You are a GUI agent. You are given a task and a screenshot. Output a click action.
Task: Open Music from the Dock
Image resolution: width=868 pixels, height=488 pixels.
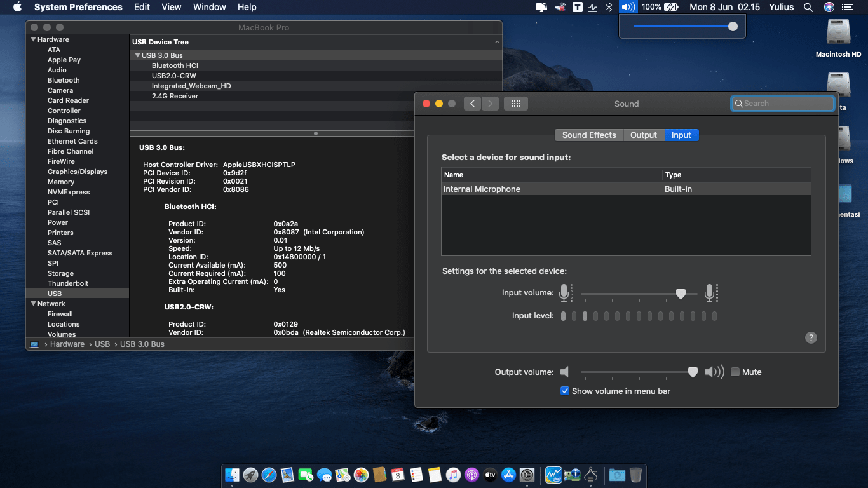tap(453, 475)
